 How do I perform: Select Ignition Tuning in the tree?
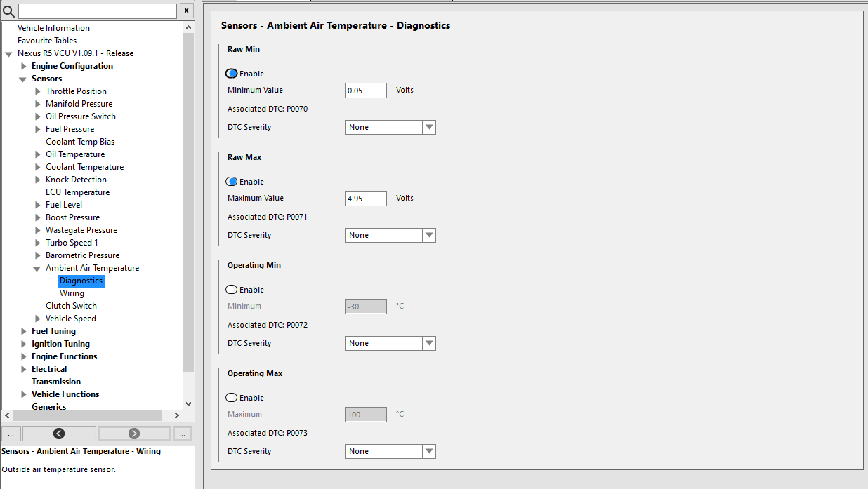60,344
